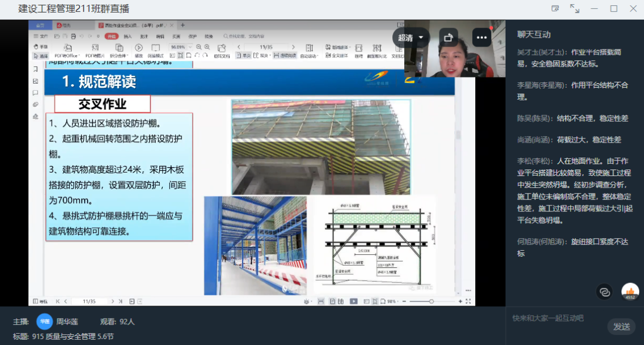Click the like thumbs-up icon
This screenshot has width=644, height=345.
point(630,291)
